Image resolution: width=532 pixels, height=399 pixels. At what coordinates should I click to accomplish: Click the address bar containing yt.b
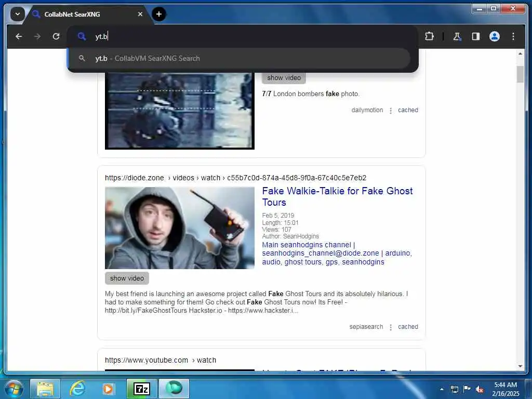(243, 36)
